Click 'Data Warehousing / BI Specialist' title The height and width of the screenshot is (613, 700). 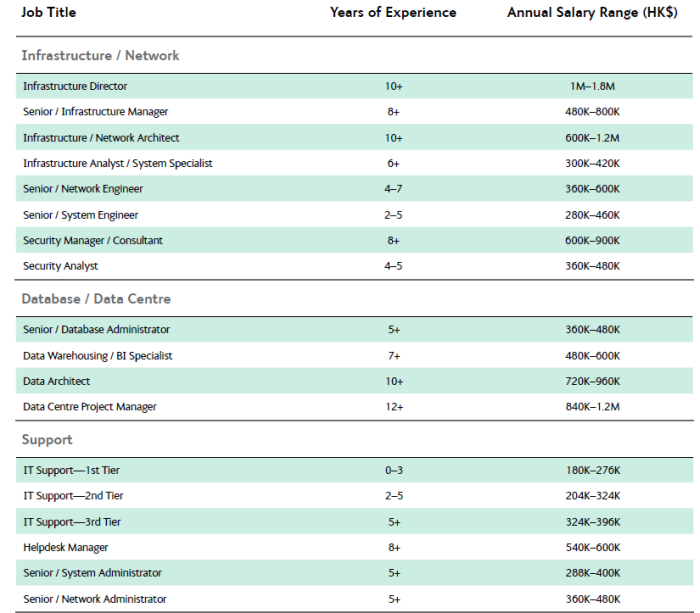[x=97, y=356]
